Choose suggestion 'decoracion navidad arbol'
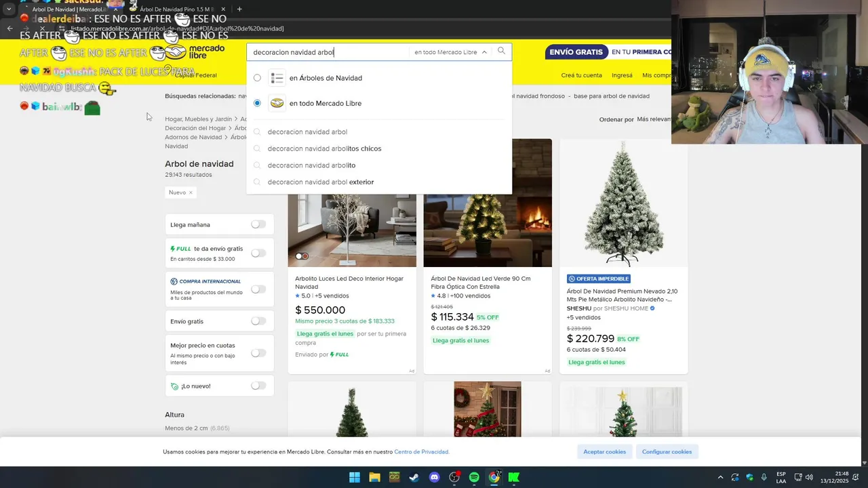This screenshot has width=868, height=488. (x=307, y=132)
